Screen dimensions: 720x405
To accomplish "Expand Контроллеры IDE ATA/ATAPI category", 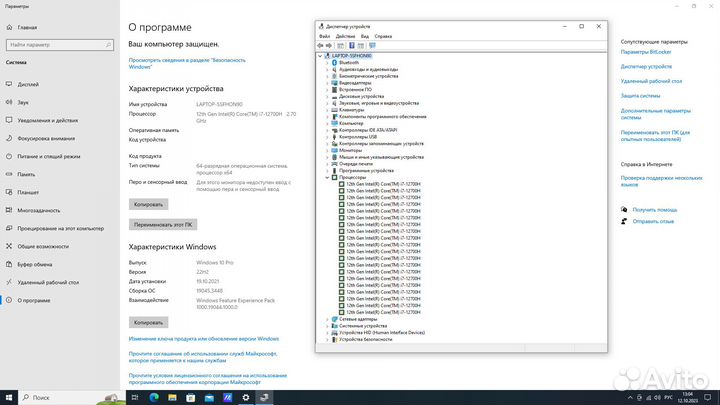I will 327,130.
